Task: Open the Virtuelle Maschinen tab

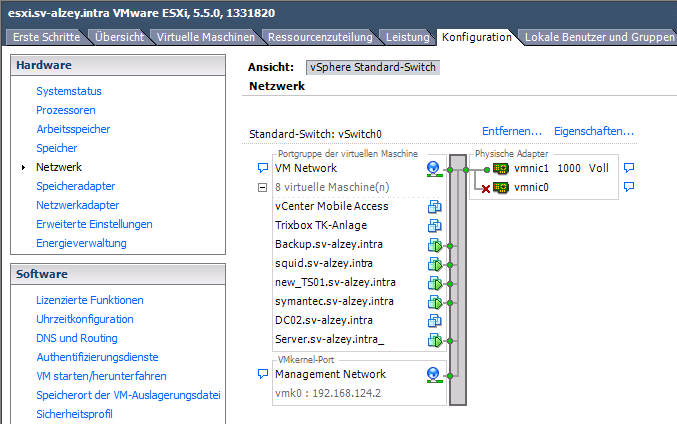Action: pyautogui.click(x=206, y=37)
